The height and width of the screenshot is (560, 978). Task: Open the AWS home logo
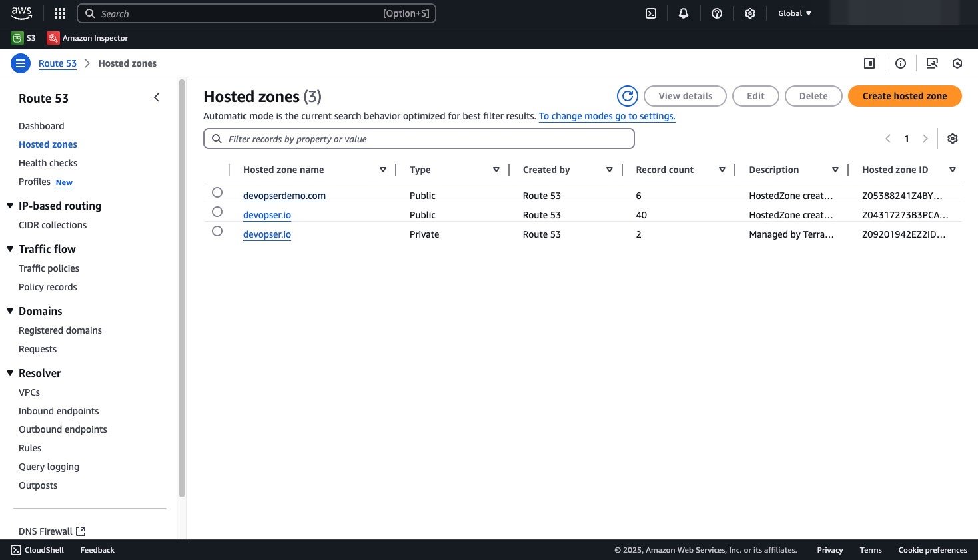pyautogui.click(x=21, y=13)
